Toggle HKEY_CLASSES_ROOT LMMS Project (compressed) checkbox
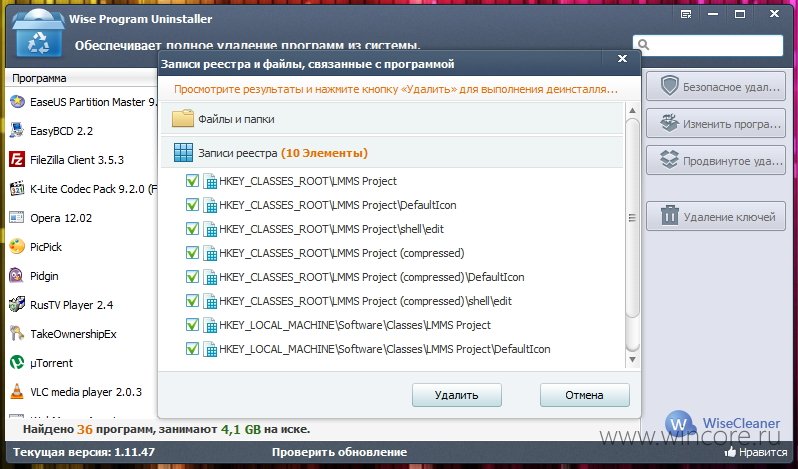 (192, 252)
